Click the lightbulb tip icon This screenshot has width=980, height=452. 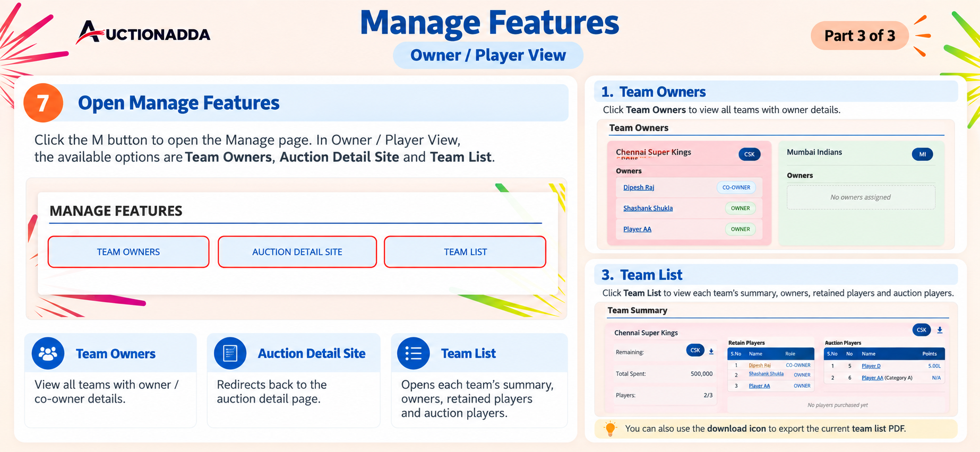(x=611, y=429)
